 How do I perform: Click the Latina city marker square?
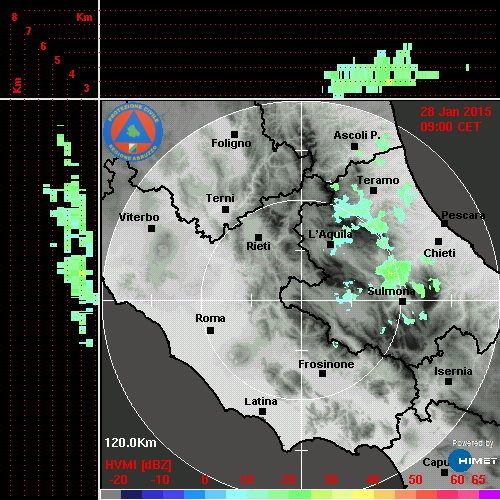pyautogui.click(x=262, y=411)
